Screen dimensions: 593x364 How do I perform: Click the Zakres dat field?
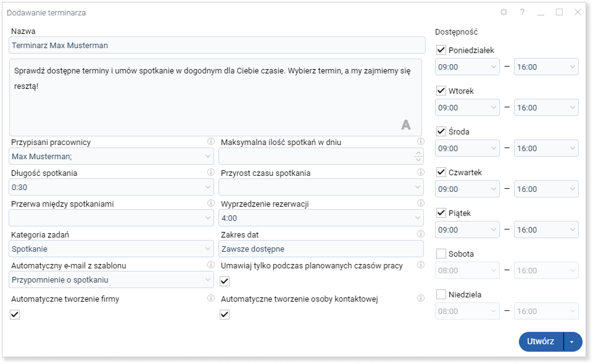(x=321, y=249)
